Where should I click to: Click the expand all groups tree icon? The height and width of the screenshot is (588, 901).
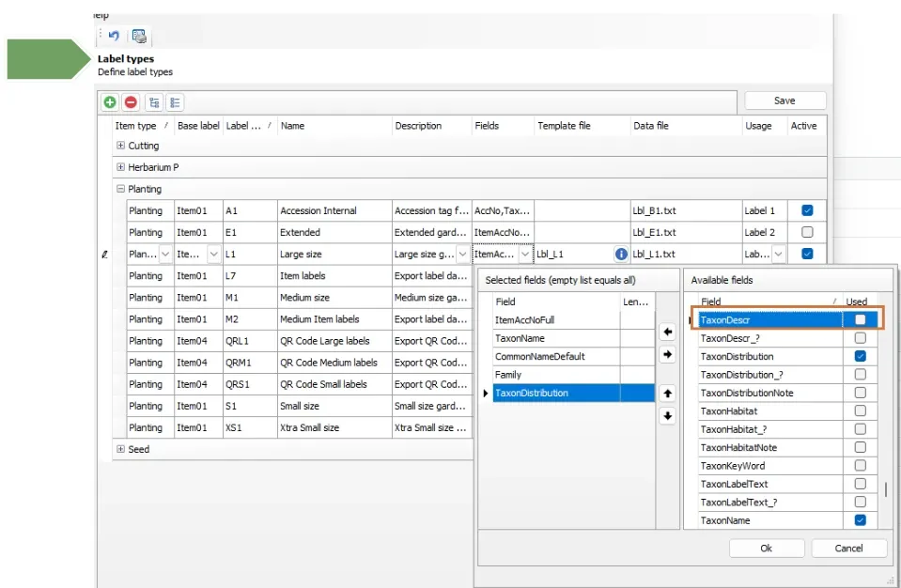pos(154,102)
